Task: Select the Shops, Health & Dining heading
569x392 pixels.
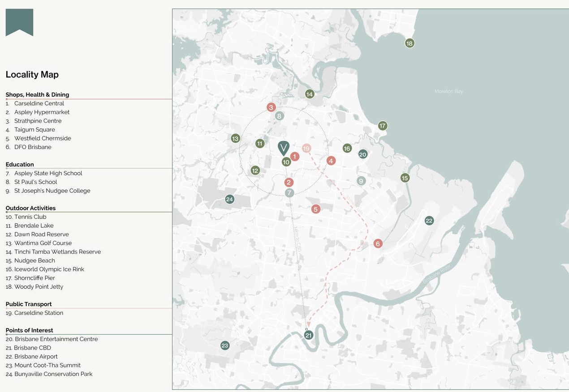Action: [37, 94]
